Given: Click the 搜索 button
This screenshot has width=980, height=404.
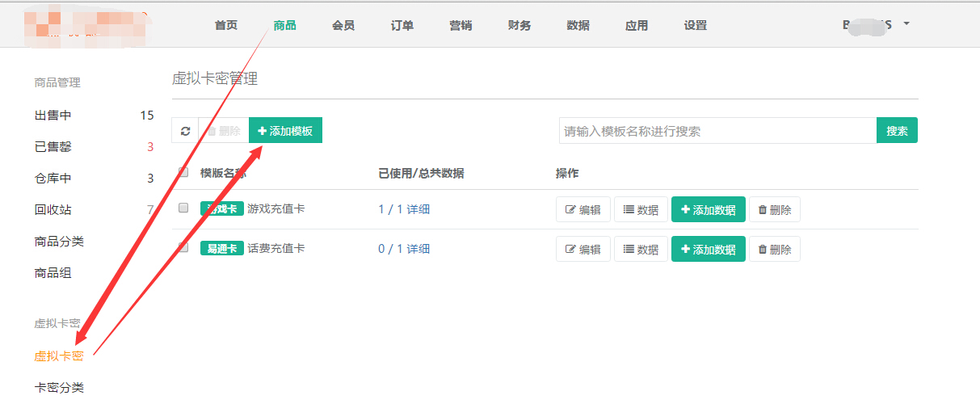Looking at the screenshot, I should (x=897, y=131).
